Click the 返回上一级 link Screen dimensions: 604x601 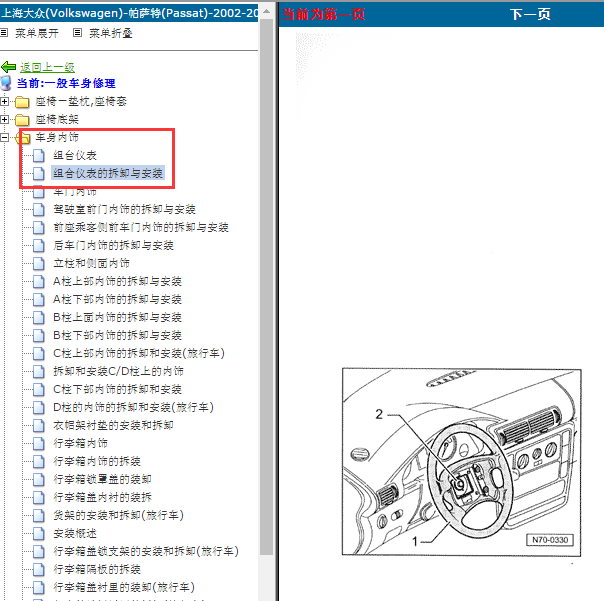(47, 67)
